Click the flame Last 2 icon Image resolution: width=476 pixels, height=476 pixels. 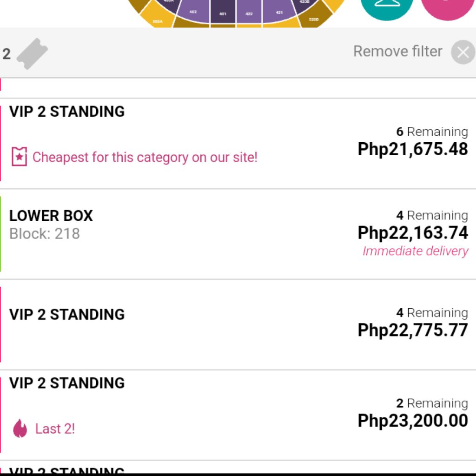coord(20,428)
